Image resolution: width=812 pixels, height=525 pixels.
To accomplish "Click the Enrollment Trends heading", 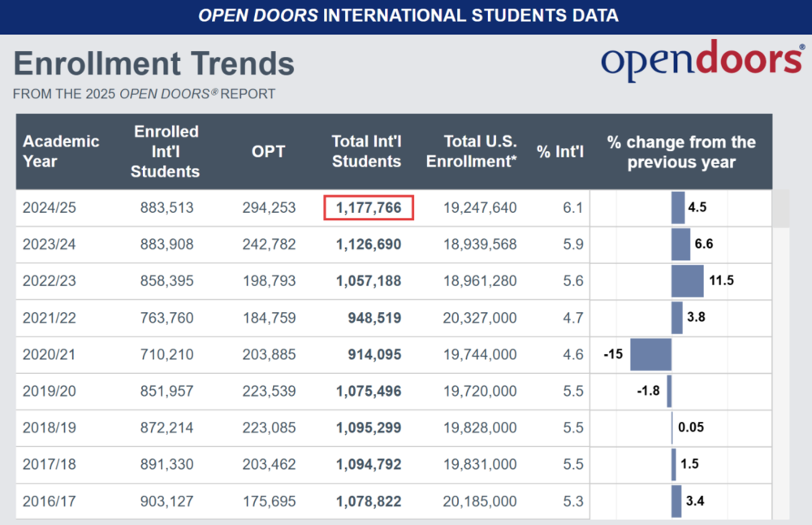I will (153, 63).
